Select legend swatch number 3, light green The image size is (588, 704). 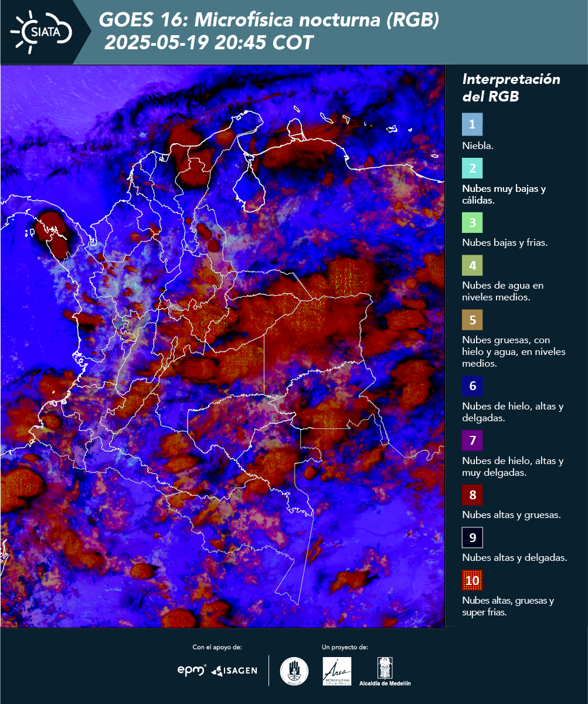(x=472, y=223)
